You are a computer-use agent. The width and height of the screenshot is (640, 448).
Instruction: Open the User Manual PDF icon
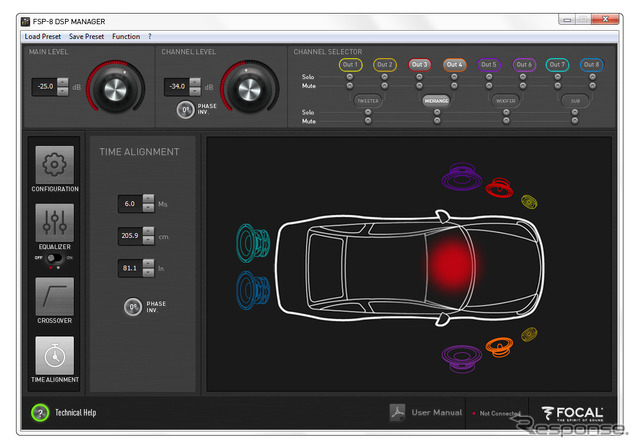click(397, 412)
